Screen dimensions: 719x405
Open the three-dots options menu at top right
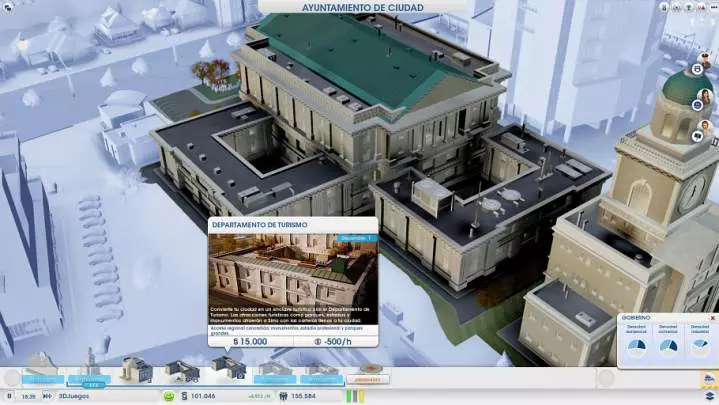(713, 7)
